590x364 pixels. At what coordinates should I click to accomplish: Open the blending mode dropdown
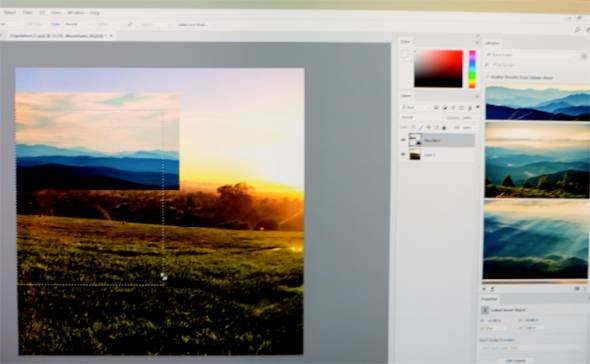tap(421, 117)
